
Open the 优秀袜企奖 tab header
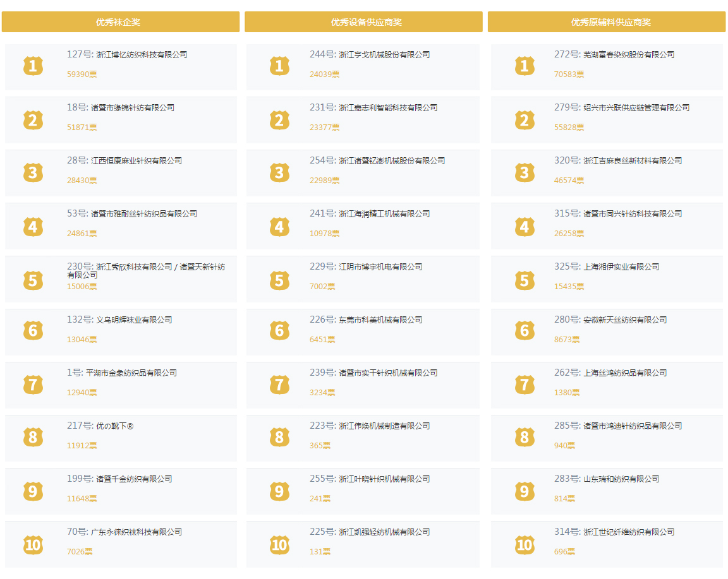click(121, 22)
